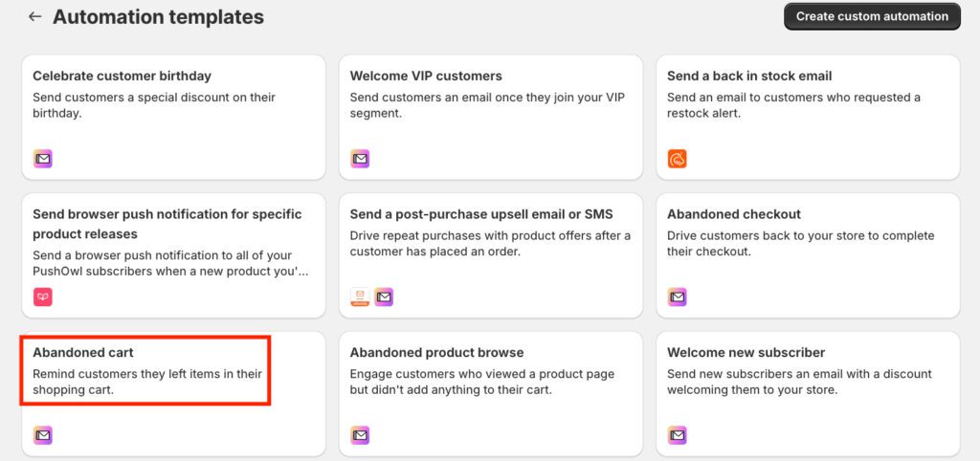The height and width of the screenshot is (461, 980).
Task: Choose the Send a back in stock email template
Action: [x=749, y=76]
